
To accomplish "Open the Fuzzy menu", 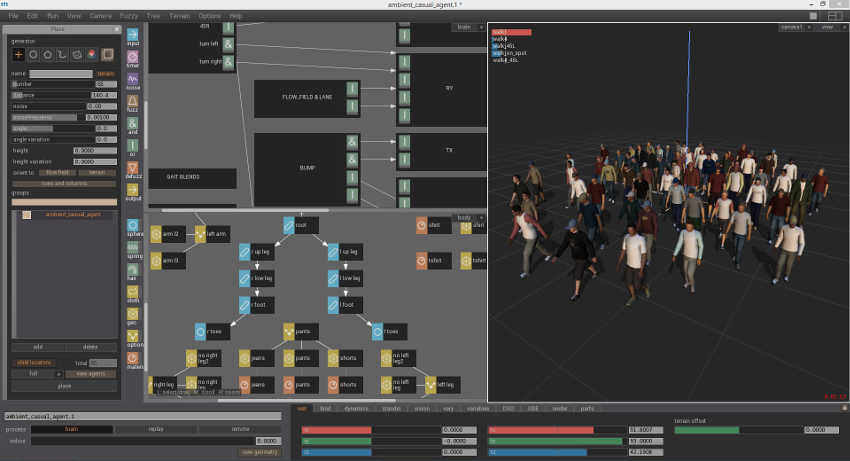I will point(128,16).
